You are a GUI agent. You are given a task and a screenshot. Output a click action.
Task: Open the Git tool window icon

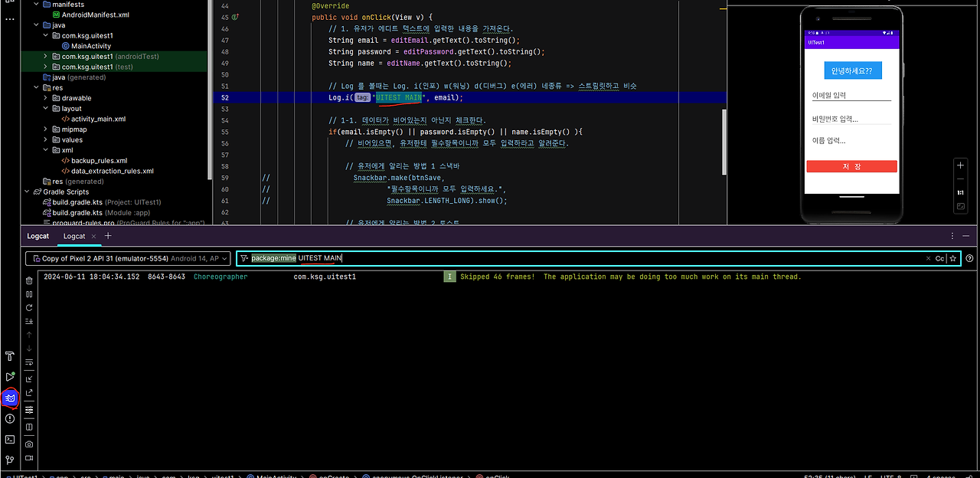click(9, 458)
